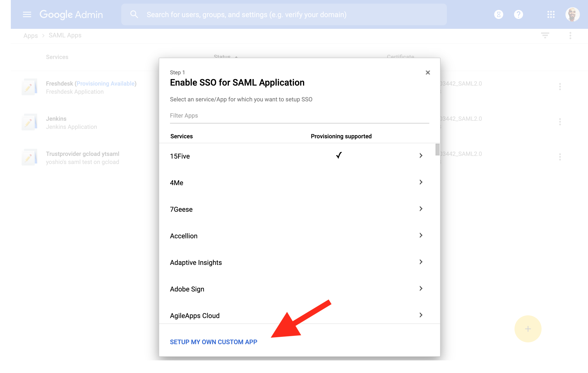Click the Filter Apps input field
This screenshot has height=373, width=588.
pyautogui.click(x=299, y=116)
